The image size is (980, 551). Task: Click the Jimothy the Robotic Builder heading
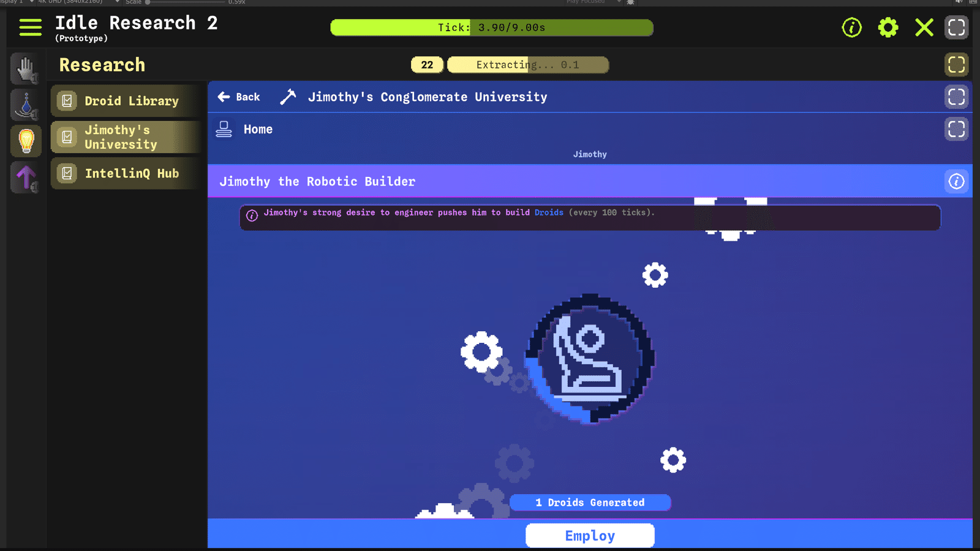coord(317,181)
